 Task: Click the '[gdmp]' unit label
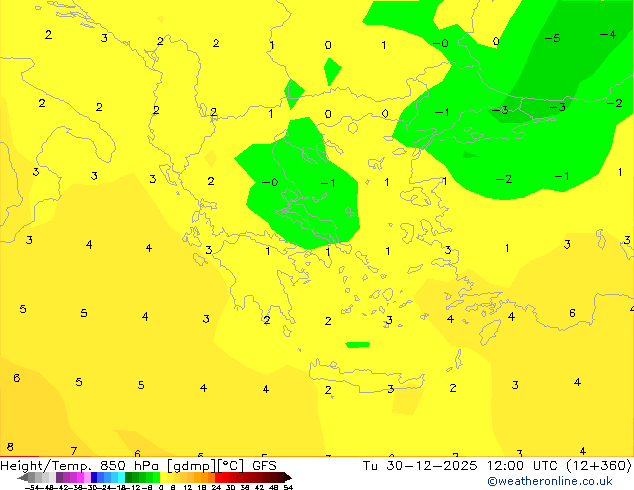coord(192,466)
